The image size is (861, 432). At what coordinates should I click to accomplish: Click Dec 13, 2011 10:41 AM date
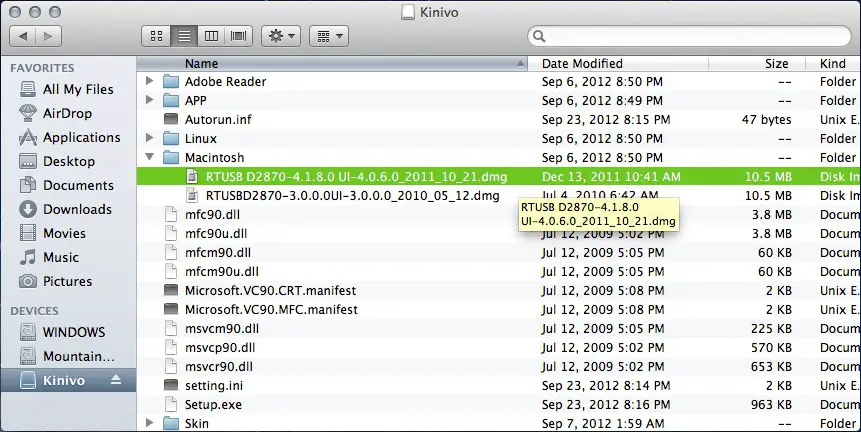tap(611, 177)
